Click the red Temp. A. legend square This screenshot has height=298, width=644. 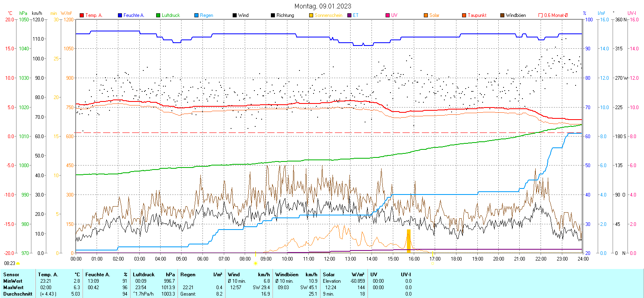[x=82, y=15]
